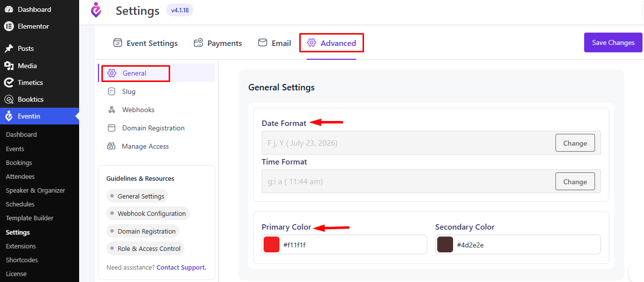644x282 pixels.
Task: Change the Date Format setting
Action: pyautogui.click(x=575, y=143)
